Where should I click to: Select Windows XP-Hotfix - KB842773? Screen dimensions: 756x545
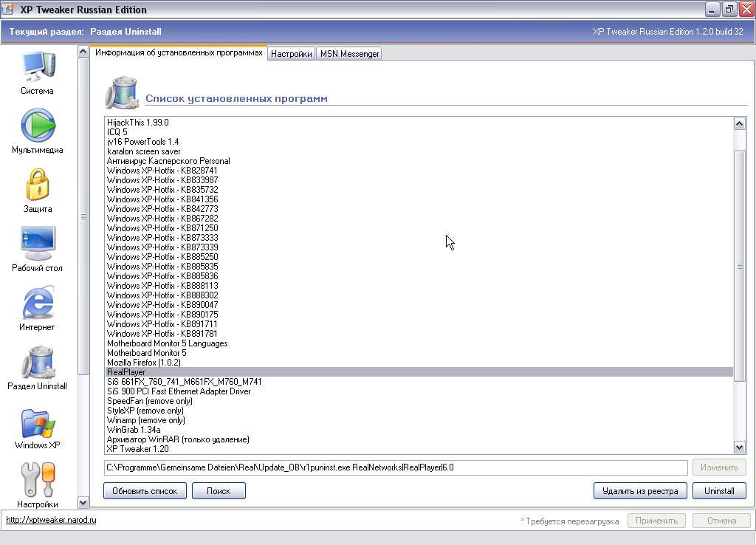tap(419, 209)
